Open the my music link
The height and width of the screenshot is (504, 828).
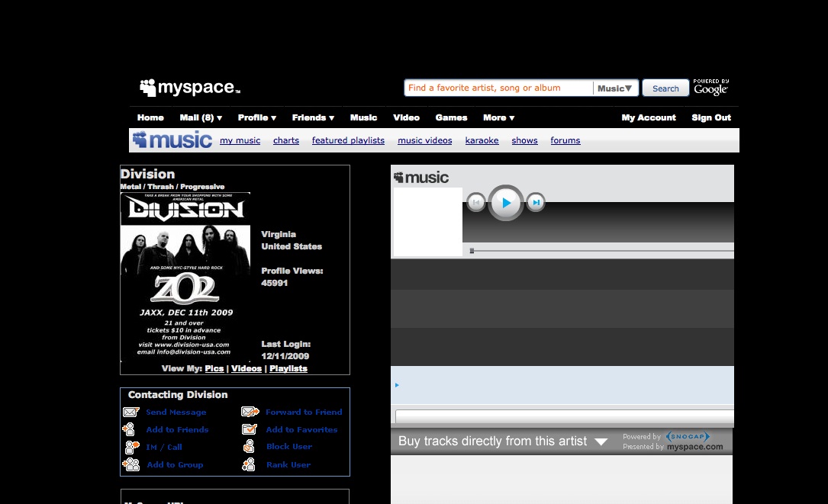tap(240, 140)
